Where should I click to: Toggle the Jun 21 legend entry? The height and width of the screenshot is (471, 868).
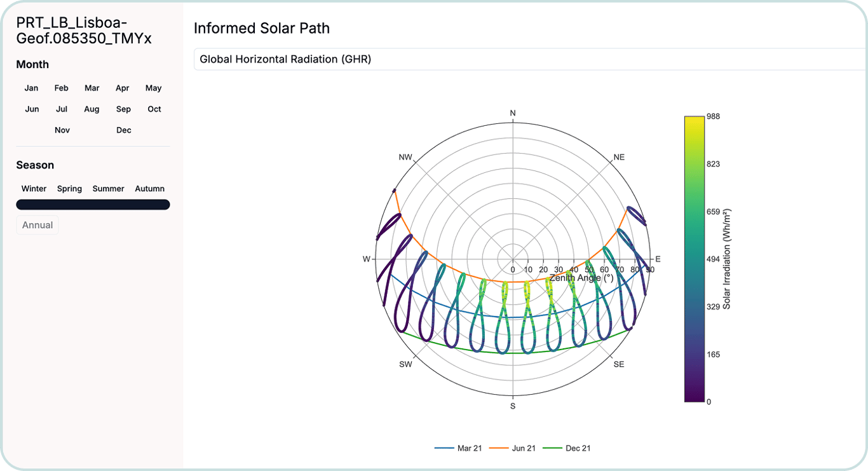524,448
